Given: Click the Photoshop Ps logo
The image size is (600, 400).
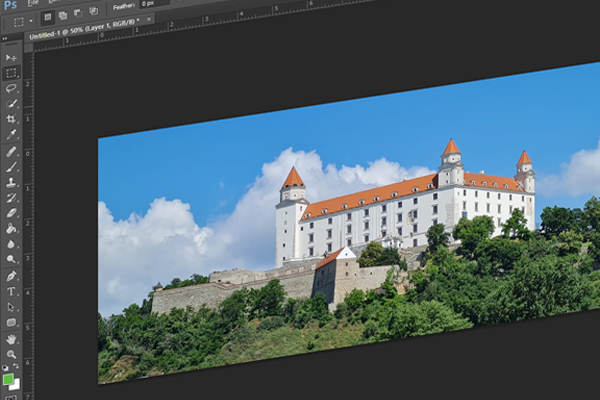Looking at the screenshot, I should pos(10,5).
